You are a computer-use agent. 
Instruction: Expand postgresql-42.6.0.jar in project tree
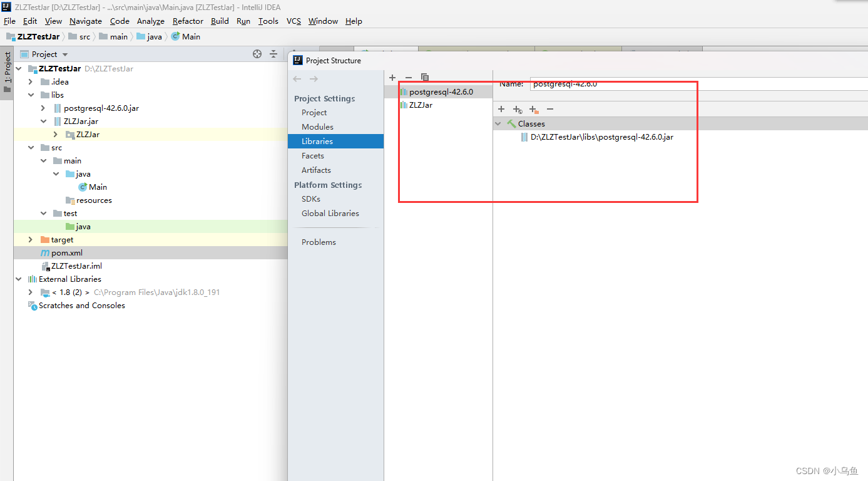point(43,108)
